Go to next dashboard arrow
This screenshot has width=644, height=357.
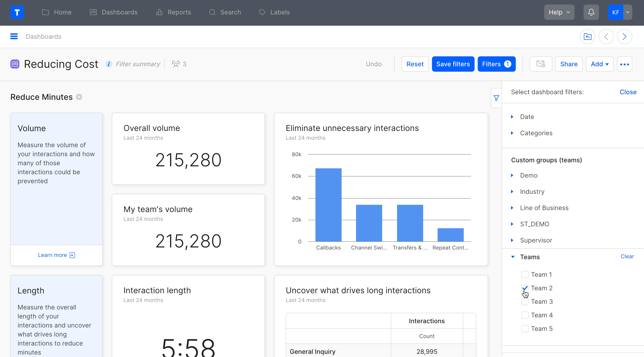pyautogui.click(x=624, y=37)
